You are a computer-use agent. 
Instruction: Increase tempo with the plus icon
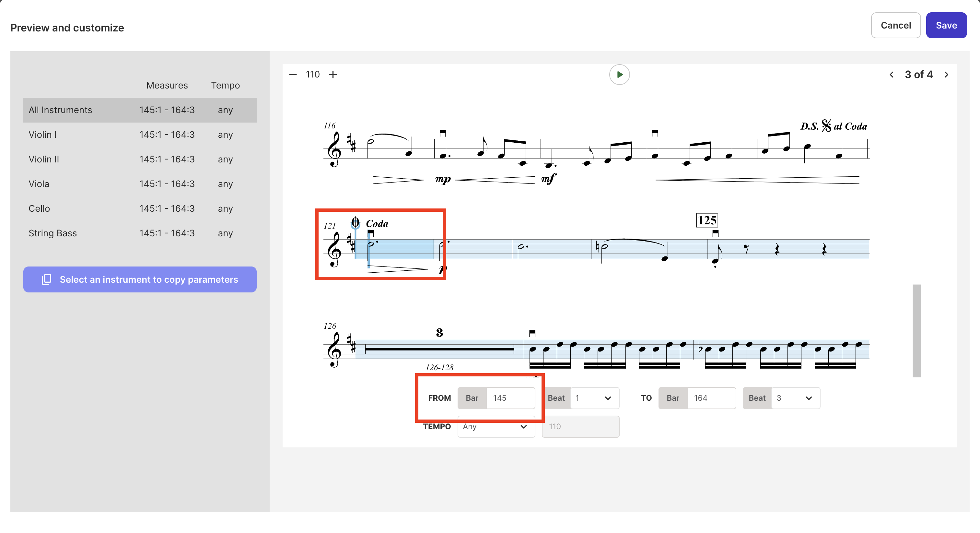coord(333,75)
